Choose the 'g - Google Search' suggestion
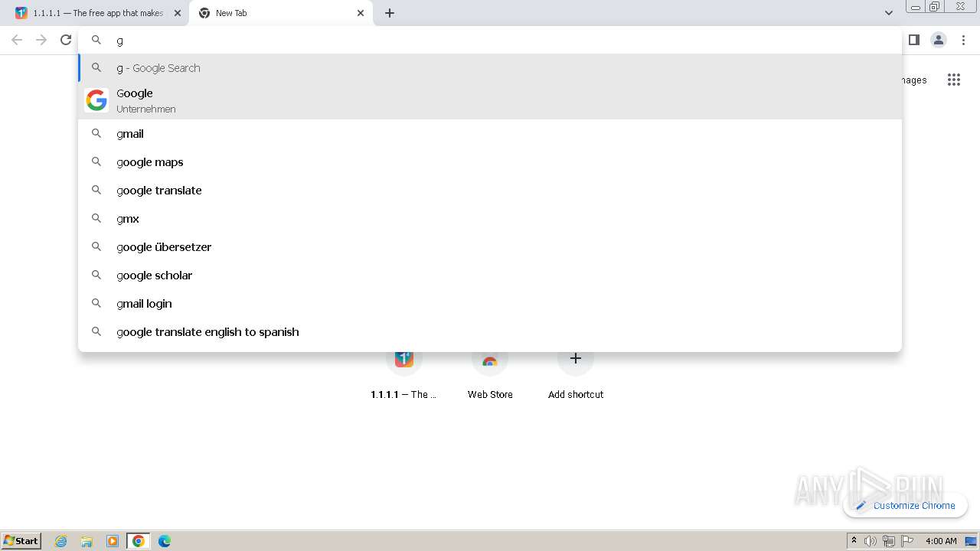This screenshot has width=980, height=551. (490, 68)
